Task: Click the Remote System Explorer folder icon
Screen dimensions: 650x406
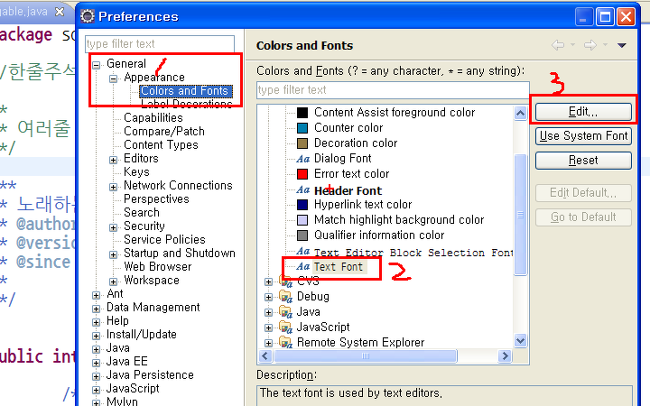Action: 286,342
